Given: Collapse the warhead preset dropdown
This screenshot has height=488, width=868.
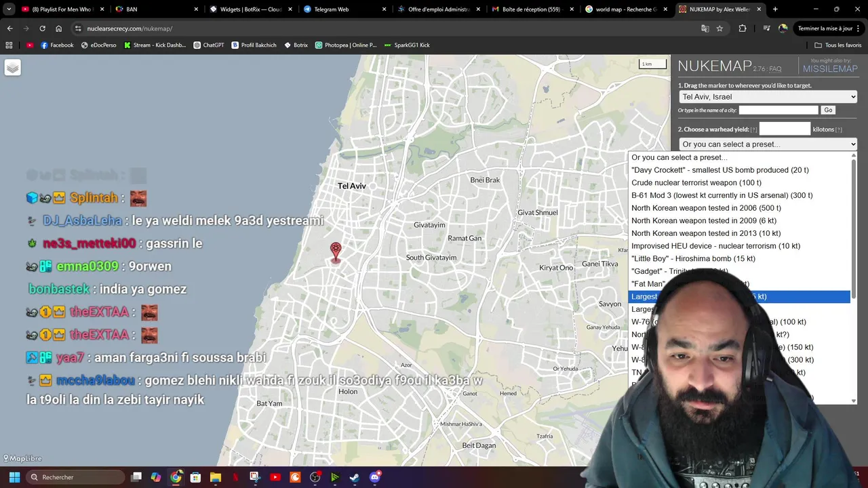Looking at the screenshot, I should tap(768, 144).
